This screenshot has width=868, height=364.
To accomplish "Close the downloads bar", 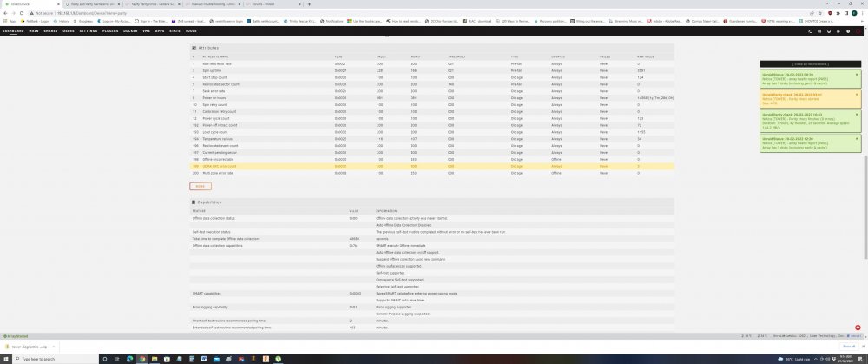I will point(863,347).
